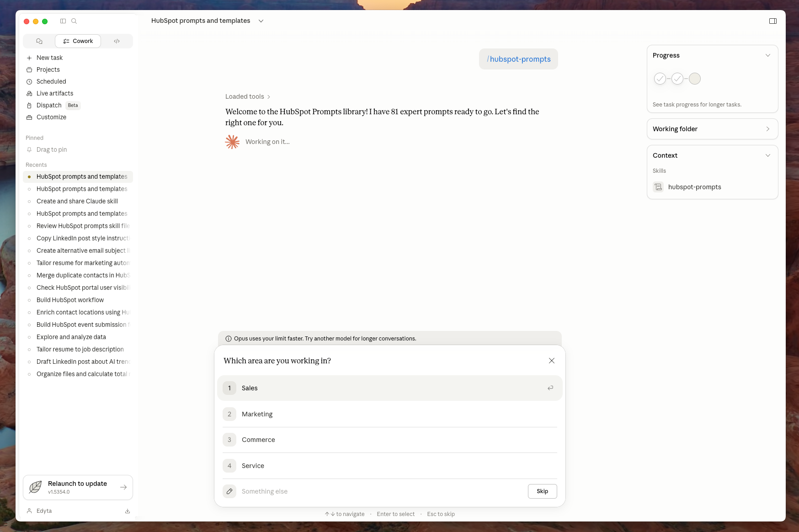The width and height of the screenshot is (799, 532).
Task: Open the hubspot-prompts skill
Action: pyautogui.click(x=695, y=187)
